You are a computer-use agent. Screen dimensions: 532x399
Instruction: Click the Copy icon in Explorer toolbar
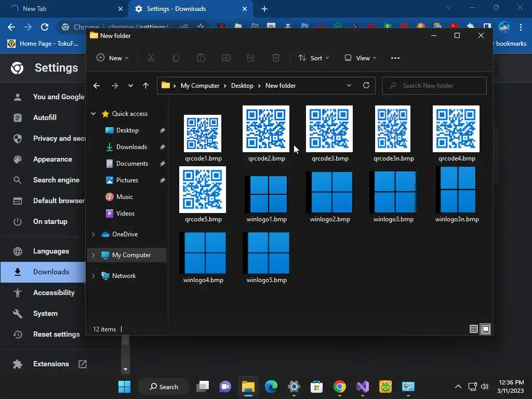176,58
